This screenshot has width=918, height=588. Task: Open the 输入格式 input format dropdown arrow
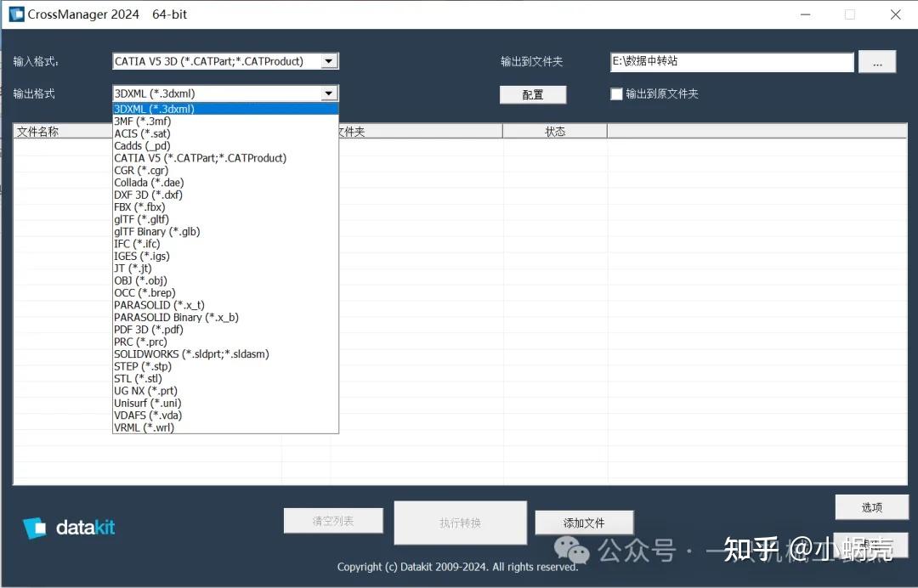click(x=330, y=60)
